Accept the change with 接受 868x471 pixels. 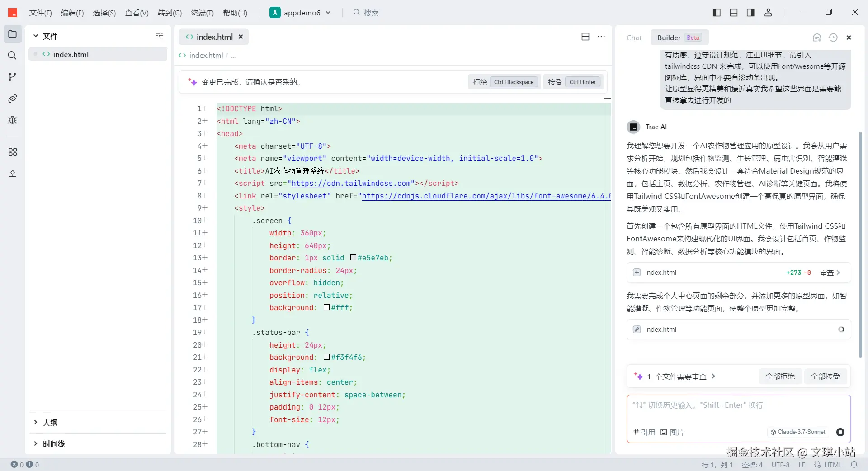point(572,82)
